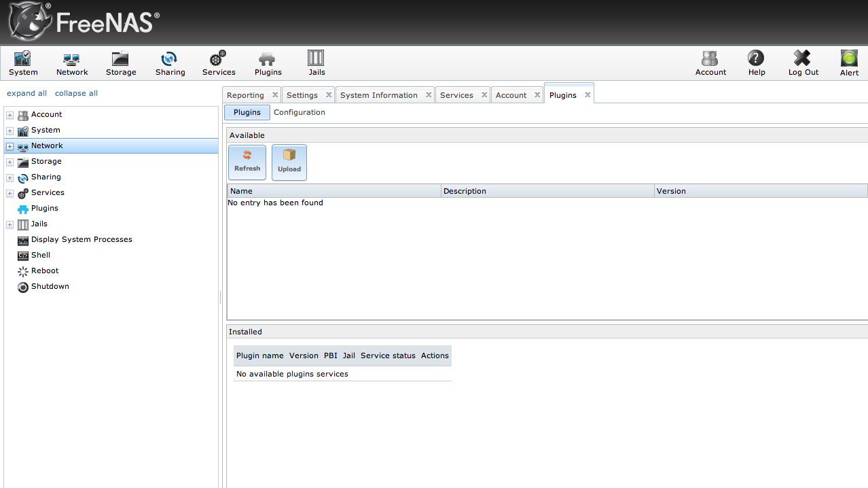The image size is (868, 488).
Task: Expand the Network tree node
Action: click(x=10, y=146)
